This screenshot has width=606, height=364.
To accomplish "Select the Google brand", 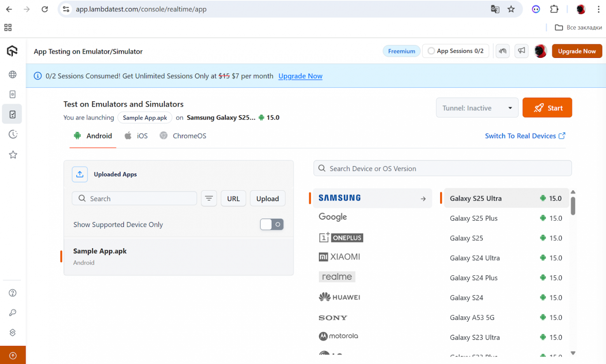I will (333, 217).
